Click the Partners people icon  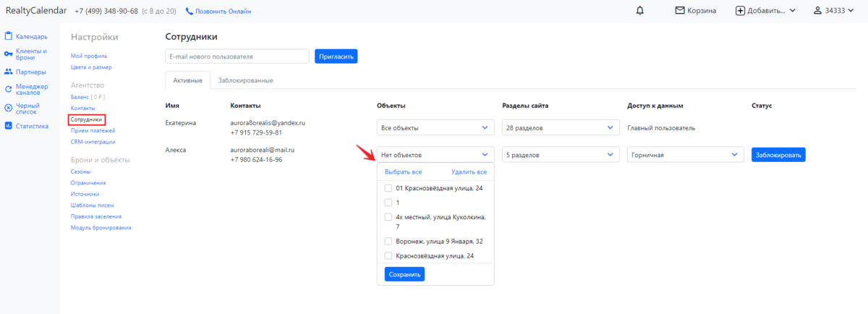[x=9, y=72]
